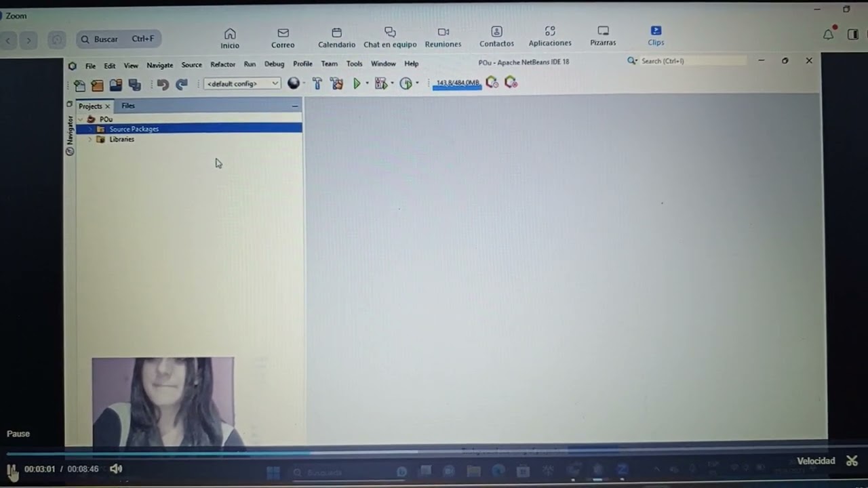The width and height of the screenshot is (868, 488).
Task: Open the Navigator side tab
Action: [x=69, y=136]
